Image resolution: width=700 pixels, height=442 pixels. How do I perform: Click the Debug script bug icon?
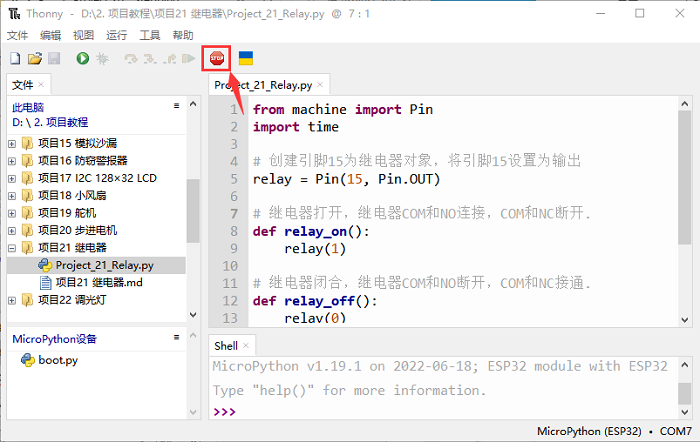(x=101, y=59)
